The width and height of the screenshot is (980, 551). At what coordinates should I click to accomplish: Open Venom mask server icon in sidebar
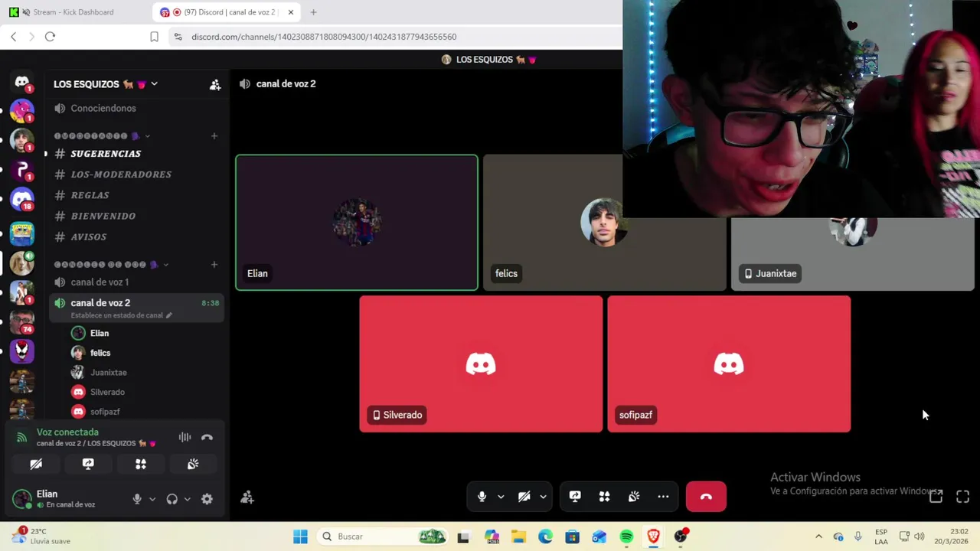21,350
